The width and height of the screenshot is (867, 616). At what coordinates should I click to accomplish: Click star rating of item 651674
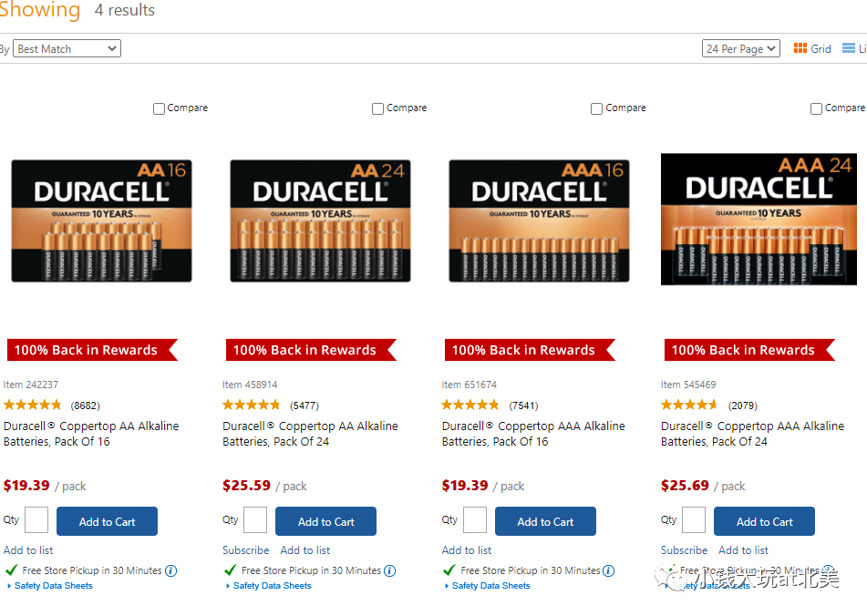click(470, 405)
